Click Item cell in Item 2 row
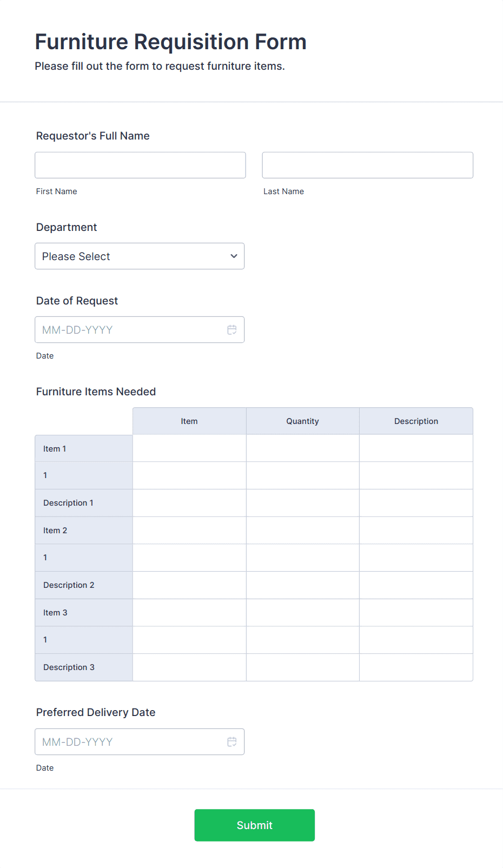This screenshot has height=868, width=503. coord(189,531)
